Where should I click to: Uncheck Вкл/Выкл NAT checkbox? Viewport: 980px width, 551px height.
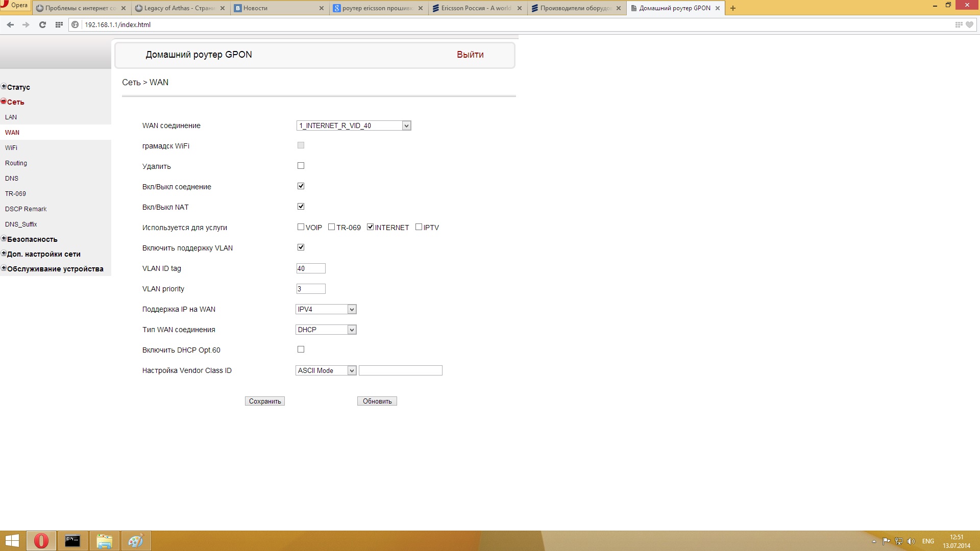pyautogui.click(x=301, y=207)
